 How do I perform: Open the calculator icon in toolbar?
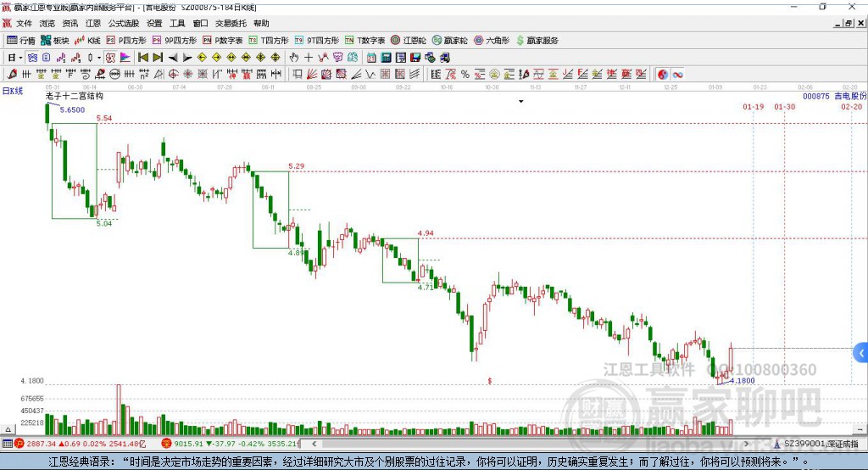coord(386,58)
